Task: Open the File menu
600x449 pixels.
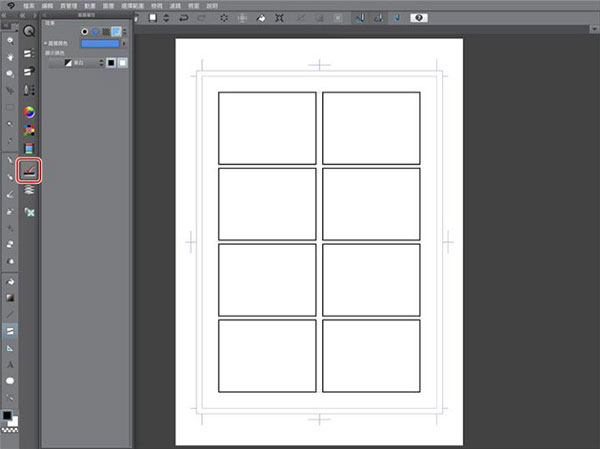Action: [x=29, y=6]
